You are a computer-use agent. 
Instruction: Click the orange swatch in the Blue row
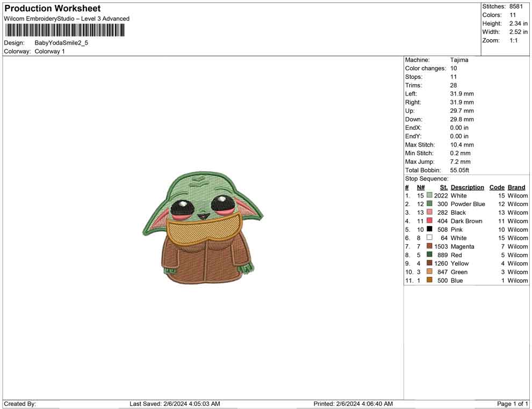429,280
